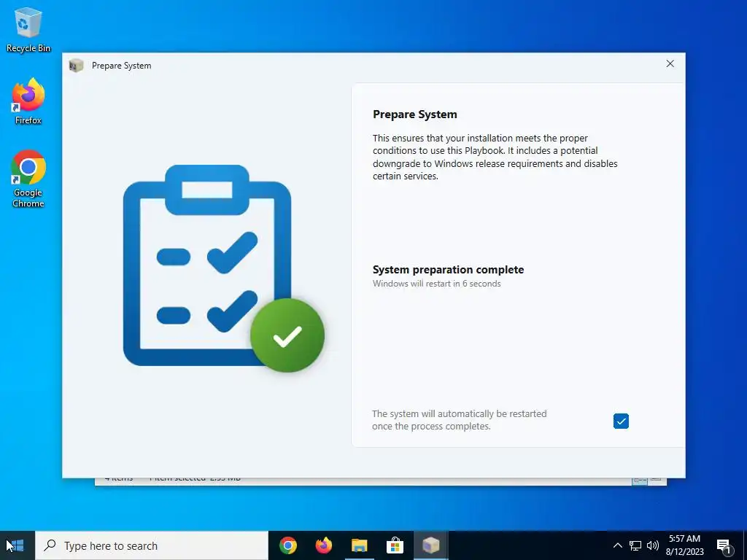Open the notification center icon
Screen dimensions: 747x560
point(724,546)
